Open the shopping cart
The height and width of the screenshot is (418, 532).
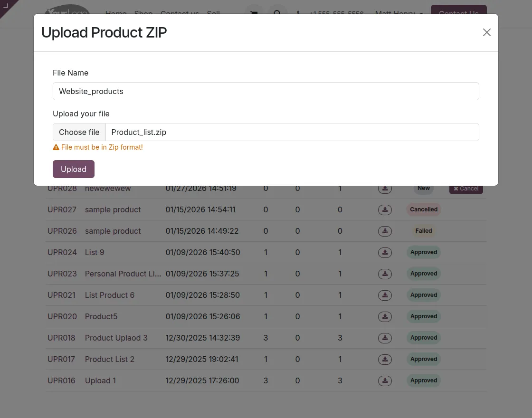click(254, 13)
